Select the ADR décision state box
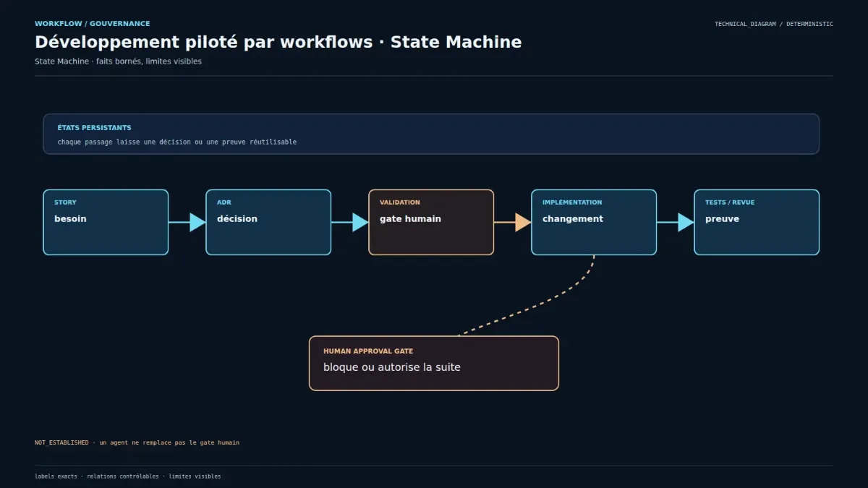 (268, 222)
